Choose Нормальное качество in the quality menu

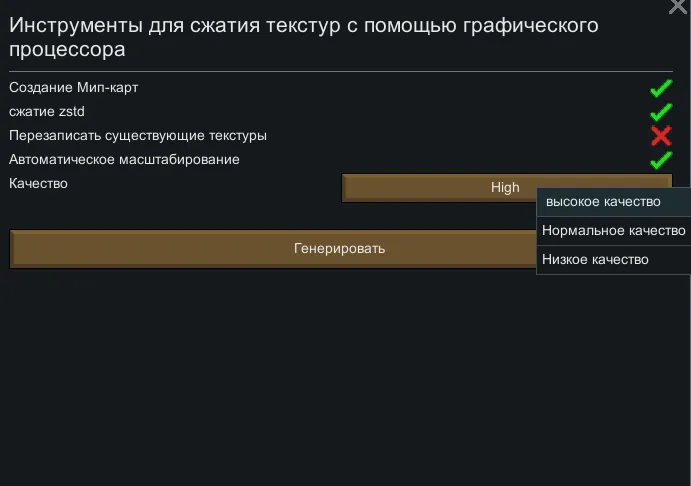pos(613,231)
